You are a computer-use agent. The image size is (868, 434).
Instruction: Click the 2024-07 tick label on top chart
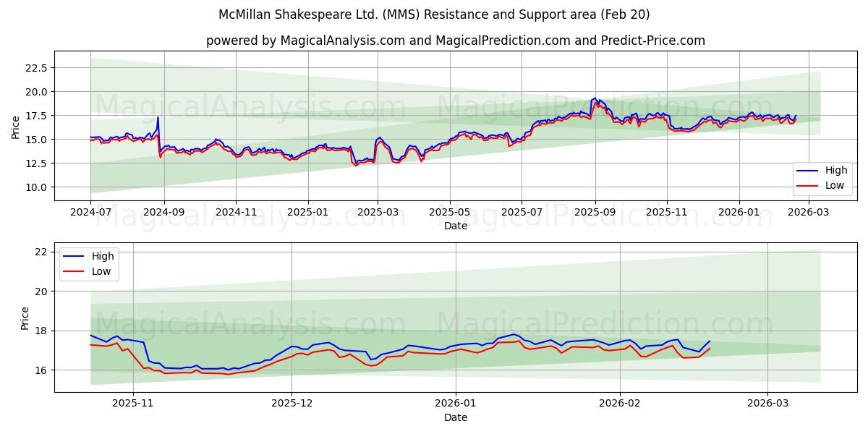pos(90,213)
